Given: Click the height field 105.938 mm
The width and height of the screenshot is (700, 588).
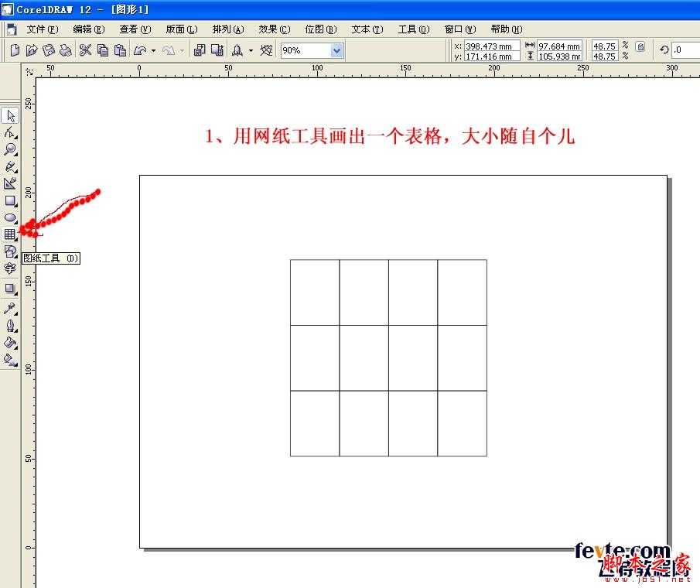Looking at the screenshot, I should click(x=559, y=56).
